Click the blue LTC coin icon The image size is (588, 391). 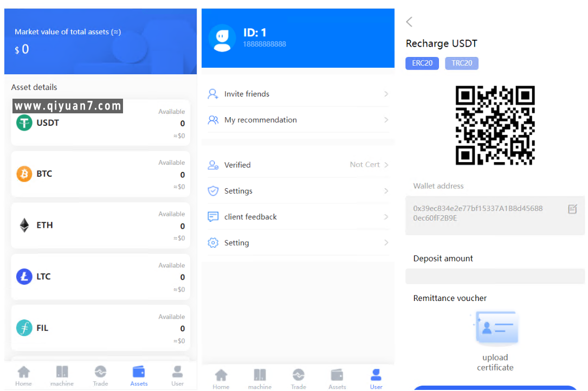pos(24,277)
